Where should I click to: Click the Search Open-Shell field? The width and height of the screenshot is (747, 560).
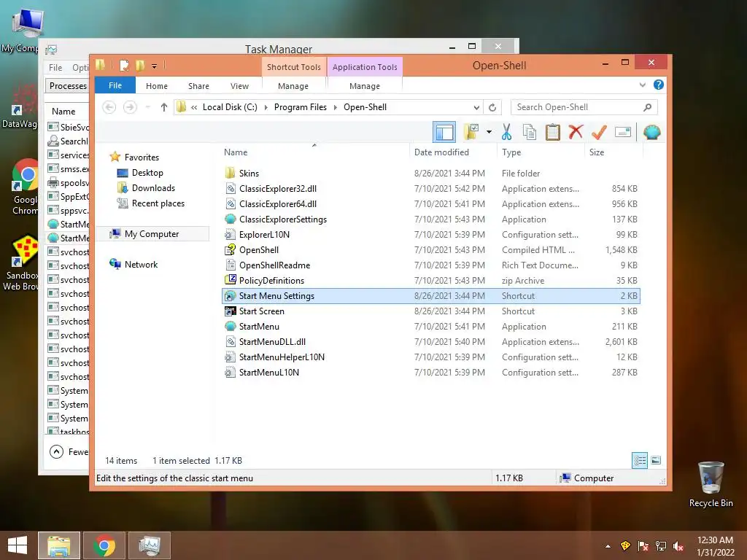click(x=584, y=107)
